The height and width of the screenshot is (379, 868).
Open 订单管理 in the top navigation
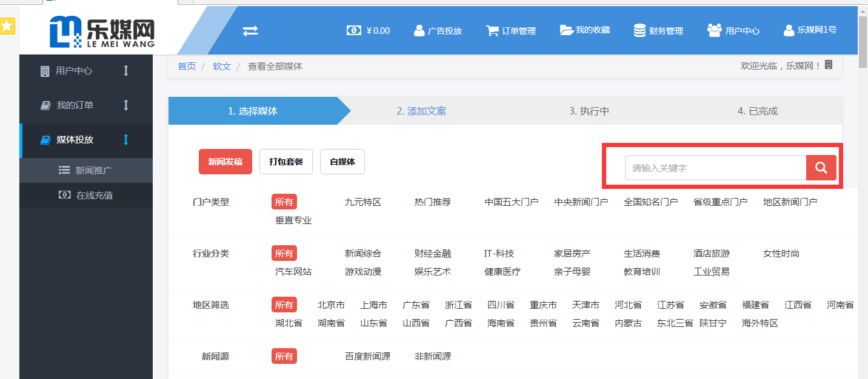pos(511,30)
